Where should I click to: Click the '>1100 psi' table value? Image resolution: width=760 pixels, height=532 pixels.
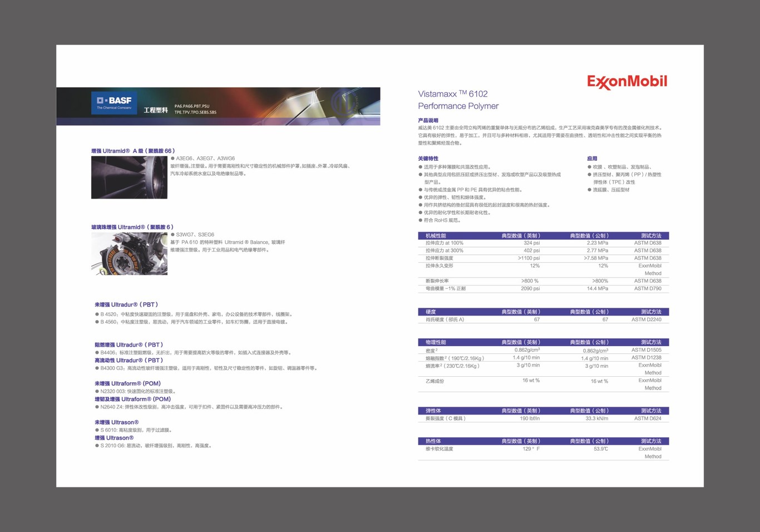click(x=529, y=259)
